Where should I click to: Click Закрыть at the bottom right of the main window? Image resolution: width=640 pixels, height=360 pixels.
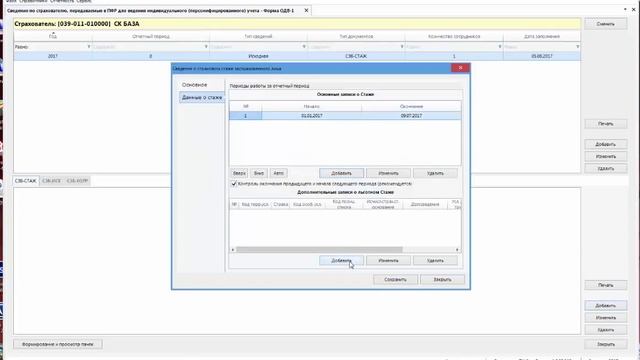[606, 344]
